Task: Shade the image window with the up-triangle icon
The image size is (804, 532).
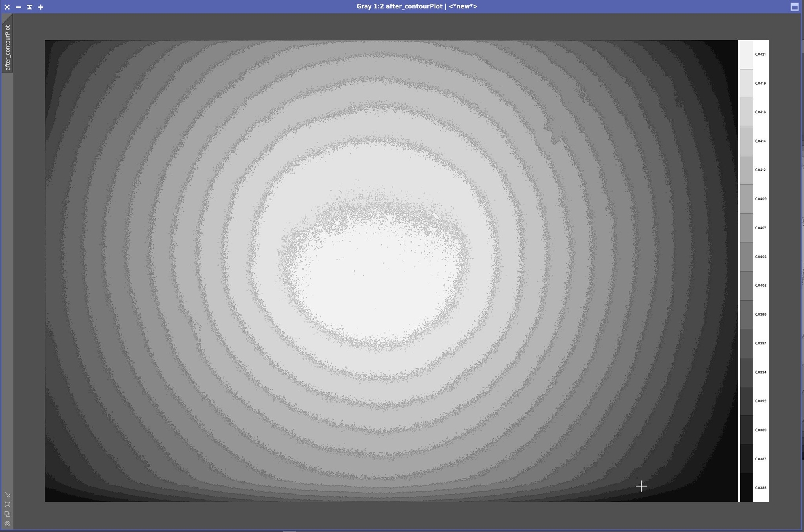Action: [x=29, y=7]
